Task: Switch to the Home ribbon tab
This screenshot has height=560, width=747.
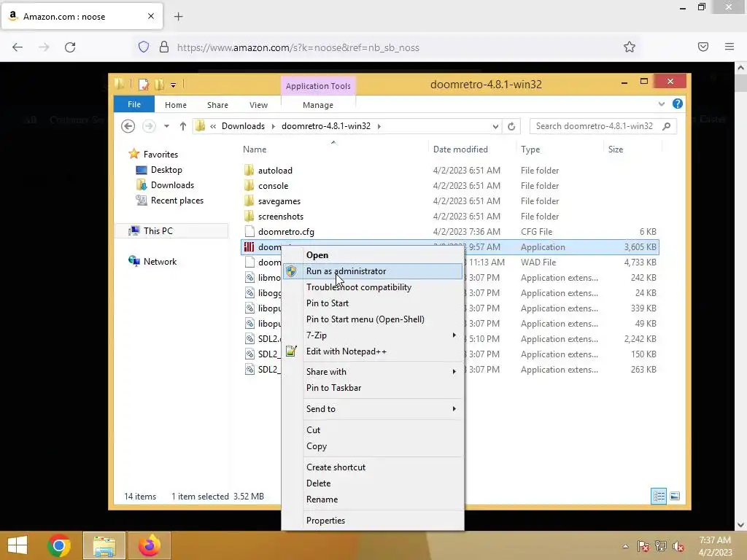Action: click(x=176, y=105)
